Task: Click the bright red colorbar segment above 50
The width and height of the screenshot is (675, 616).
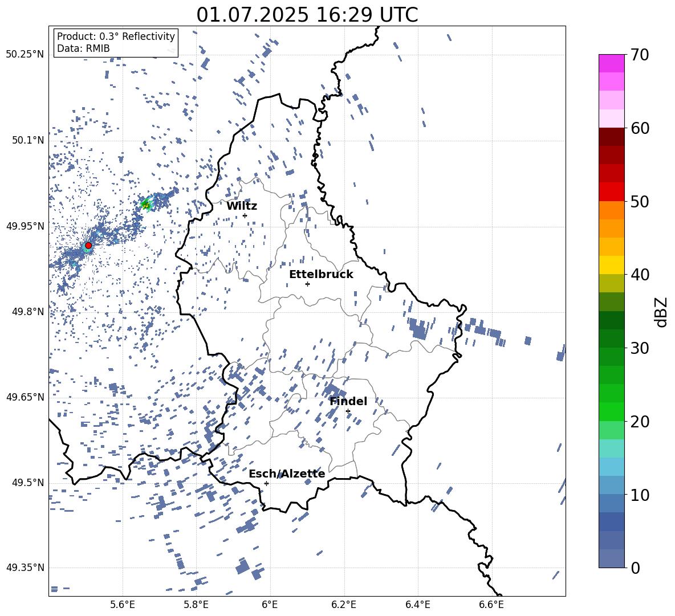Action: pyautogui.click(x=612, y=192)
